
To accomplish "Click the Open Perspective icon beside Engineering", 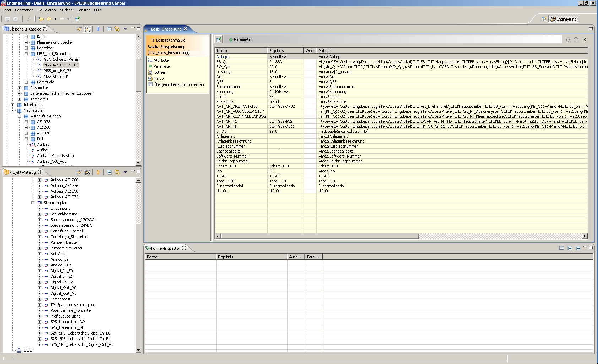I will pyautogui.click(x=544, y=19).
